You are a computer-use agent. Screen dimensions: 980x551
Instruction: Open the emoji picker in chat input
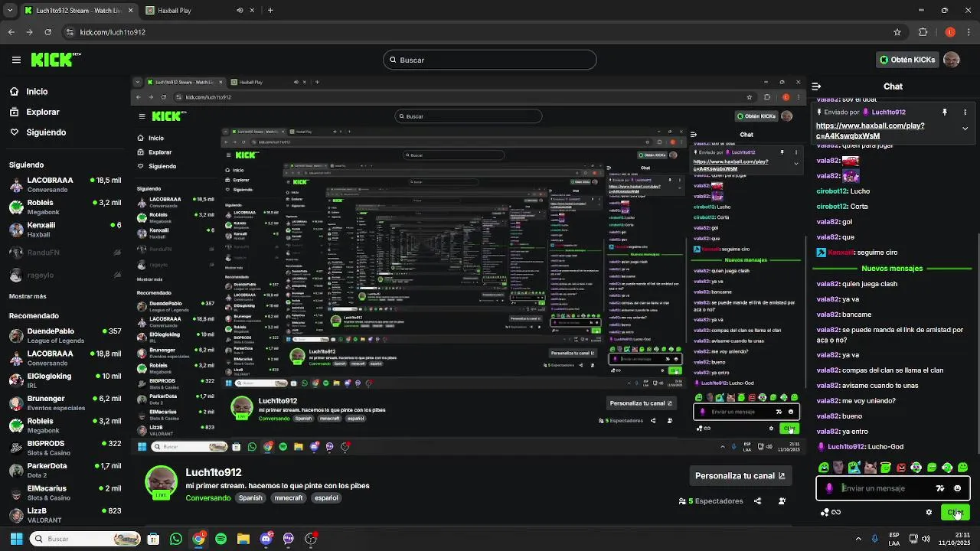pos(957,488)
